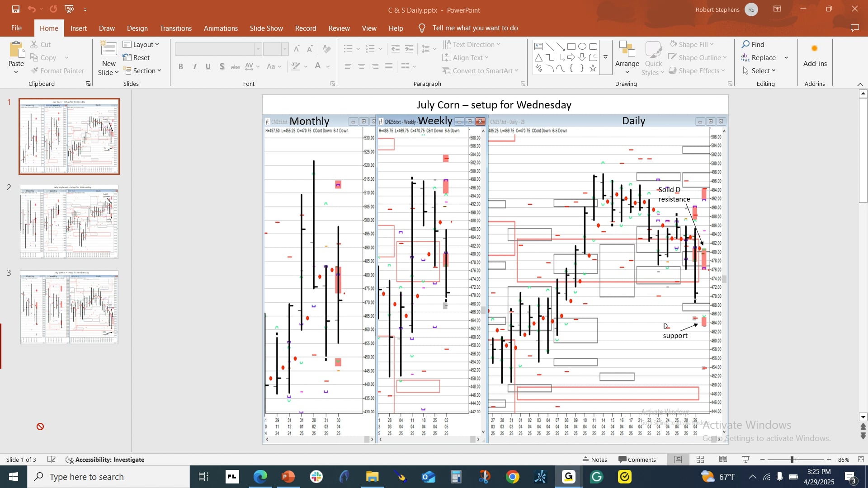The width and height of the screenshot is (868, 488).
Task: Toggle bold formatting
Action: click(181, 66)
